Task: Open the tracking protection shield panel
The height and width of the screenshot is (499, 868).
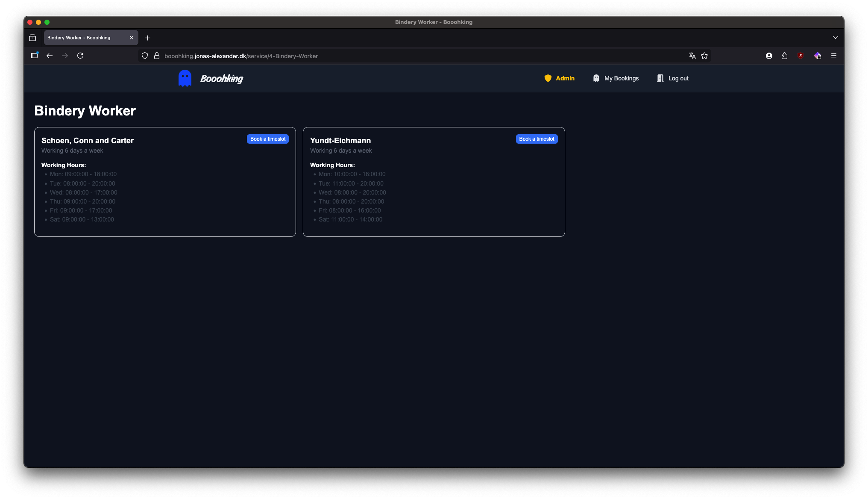Action: coord(145,56)
